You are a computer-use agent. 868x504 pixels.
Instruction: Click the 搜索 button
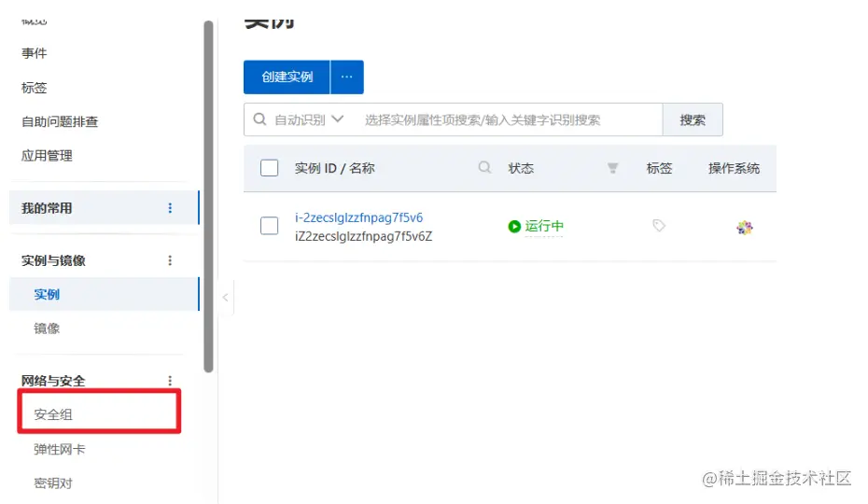(693, 119)
